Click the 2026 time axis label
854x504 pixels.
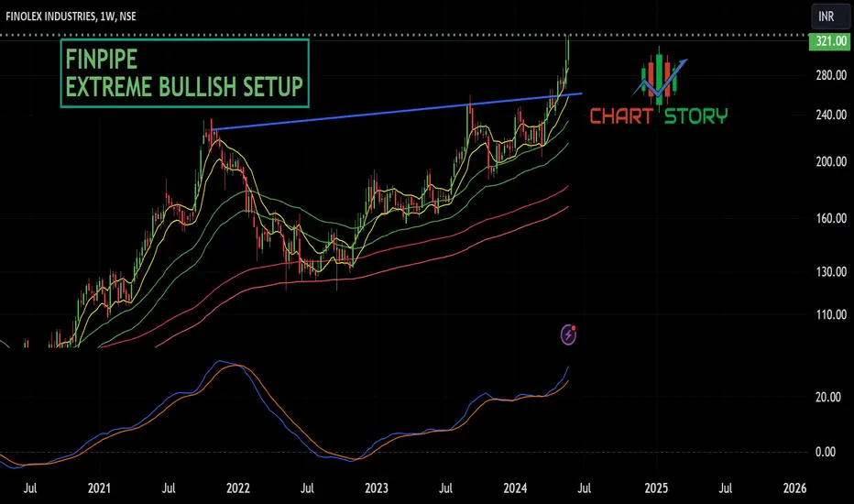coord(794,488)
